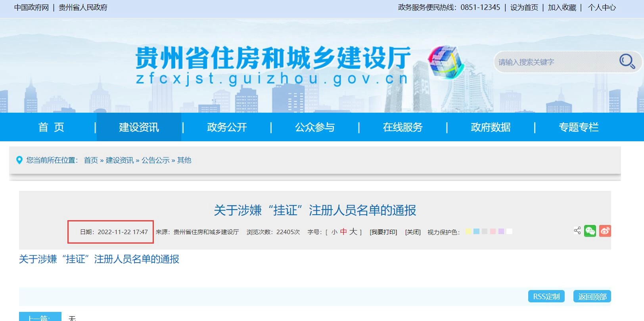
Task: Share the article via the Weibo icon
Action: [x=605, y=231]
